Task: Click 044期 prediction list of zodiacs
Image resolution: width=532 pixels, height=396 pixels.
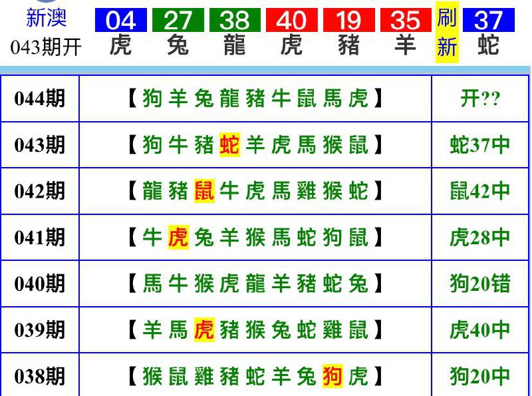Action: [255, 99]
